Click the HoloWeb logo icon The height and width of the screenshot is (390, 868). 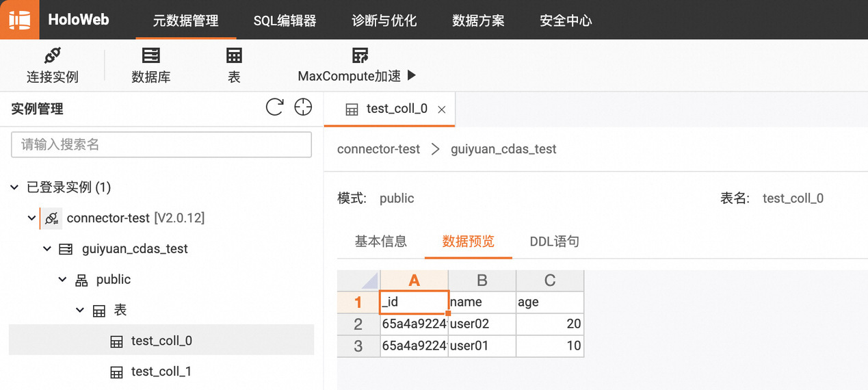[20, 20]
